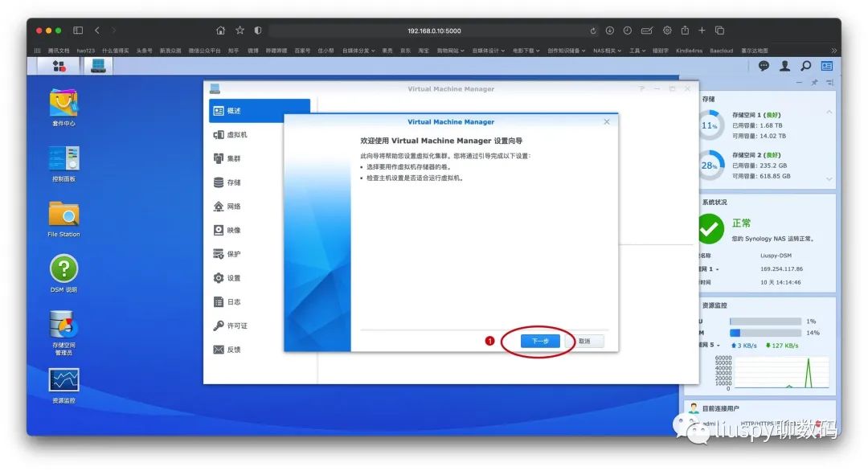Click the browser address bar 192.168.0.10:5000

pyautogui.click(x=434, y=31)
